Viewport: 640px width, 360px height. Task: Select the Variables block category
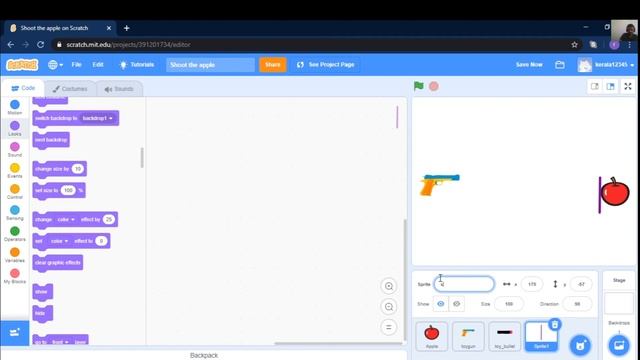(x=15, y=255)
